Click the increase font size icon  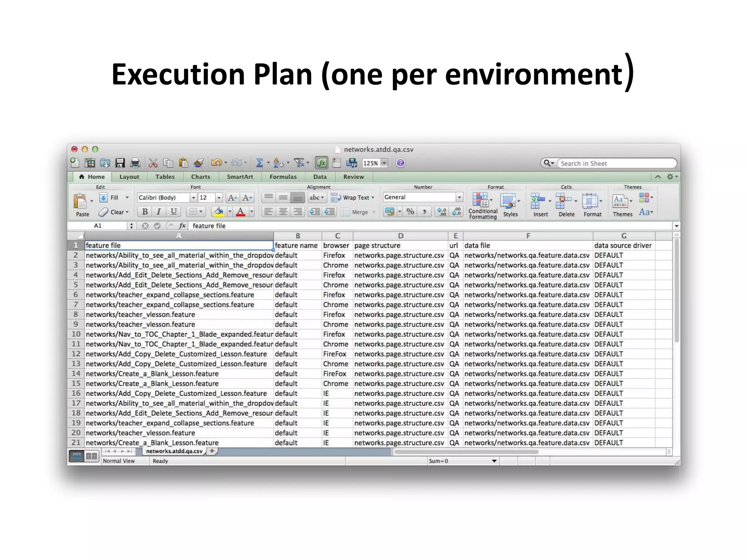pyautogui.click(x=232, y=198)
